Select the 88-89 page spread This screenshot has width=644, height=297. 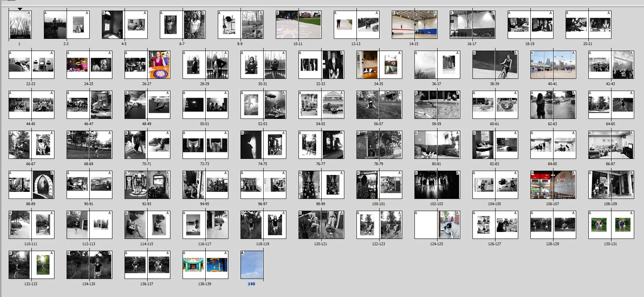coord(31,185)
